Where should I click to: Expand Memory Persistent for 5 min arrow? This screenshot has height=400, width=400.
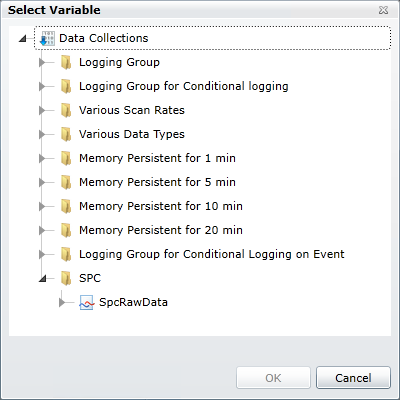point(42,182)
